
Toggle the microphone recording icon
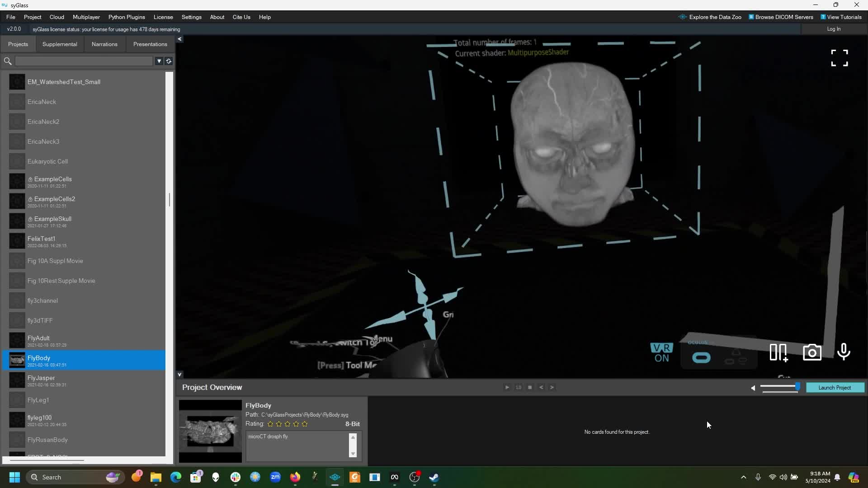click(844, 352)
